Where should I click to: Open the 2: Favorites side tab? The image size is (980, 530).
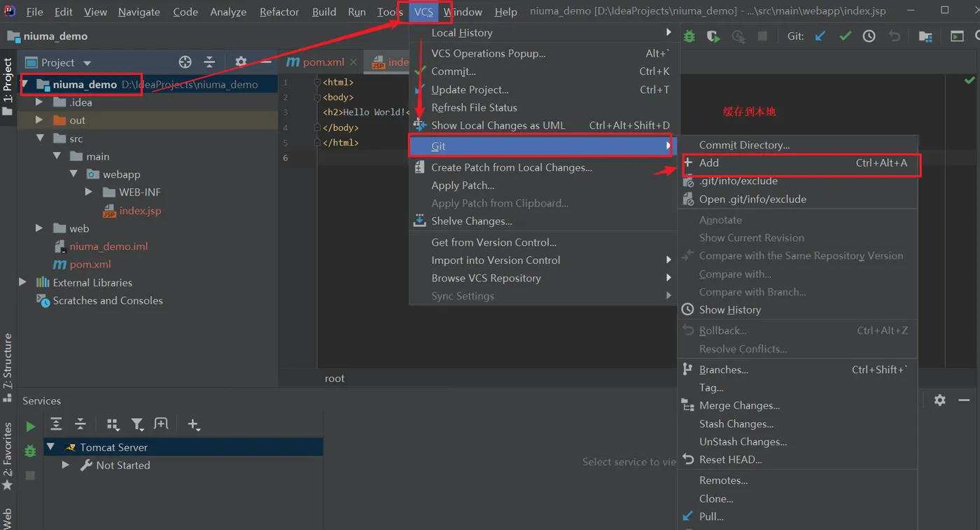coord(8,456)
